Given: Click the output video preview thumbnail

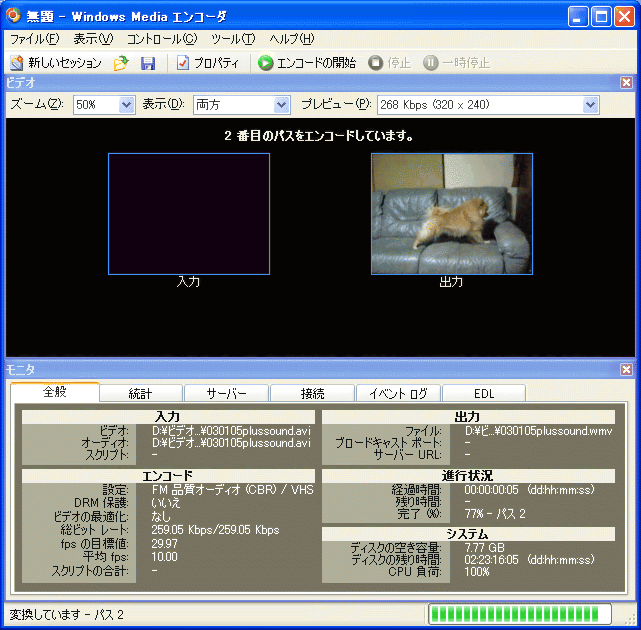Looking at the screenshot, I should 452,213.
